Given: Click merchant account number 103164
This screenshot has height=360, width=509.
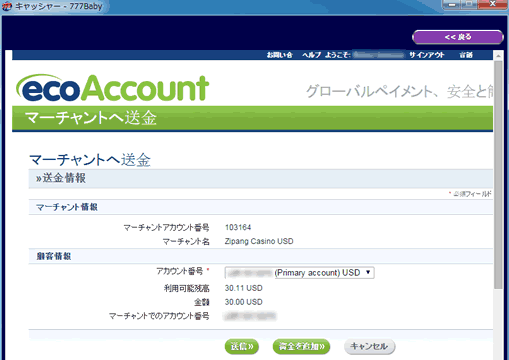Looking at the screenshot, I should [238, 227].
